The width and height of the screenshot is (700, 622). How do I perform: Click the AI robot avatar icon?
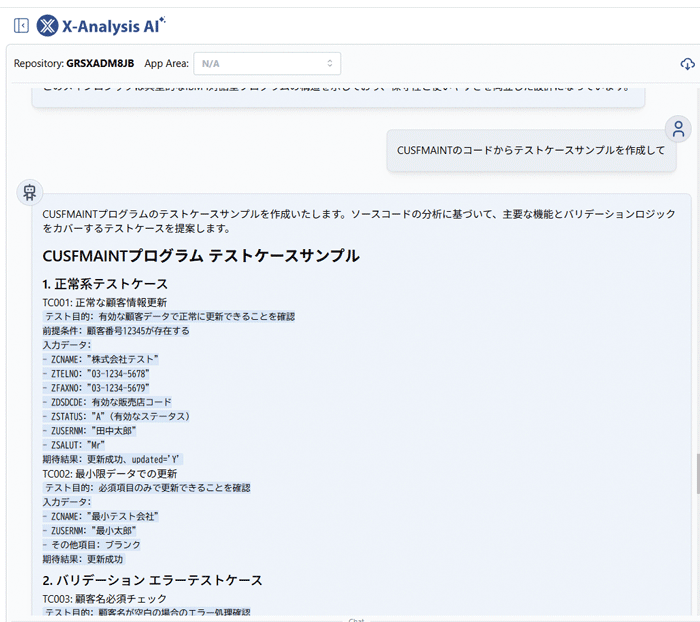[30, 192]
